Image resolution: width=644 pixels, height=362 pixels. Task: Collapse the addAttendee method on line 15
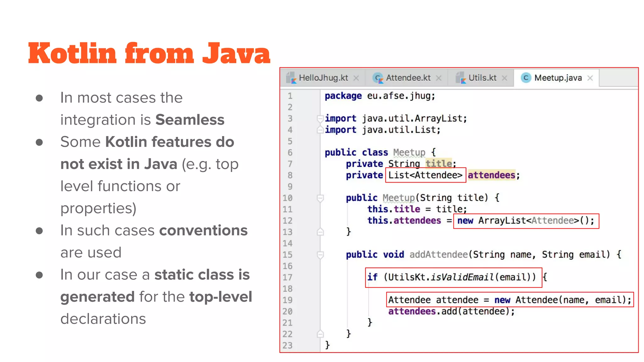320,255
